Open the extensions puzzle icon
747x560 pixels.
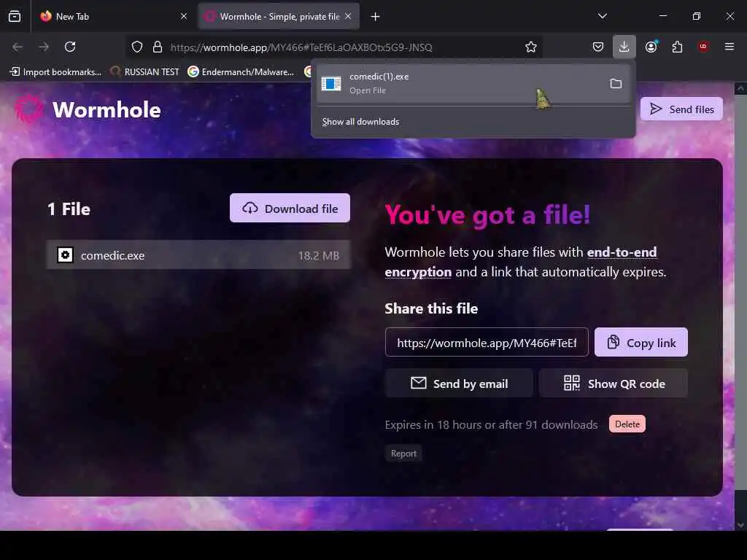[677, 47]
